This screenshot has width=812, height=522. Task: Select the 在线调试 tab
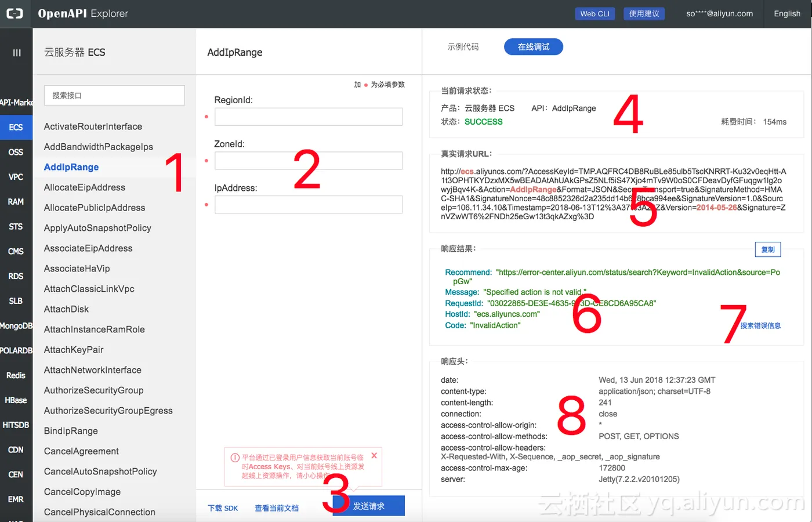coord(533,46)
